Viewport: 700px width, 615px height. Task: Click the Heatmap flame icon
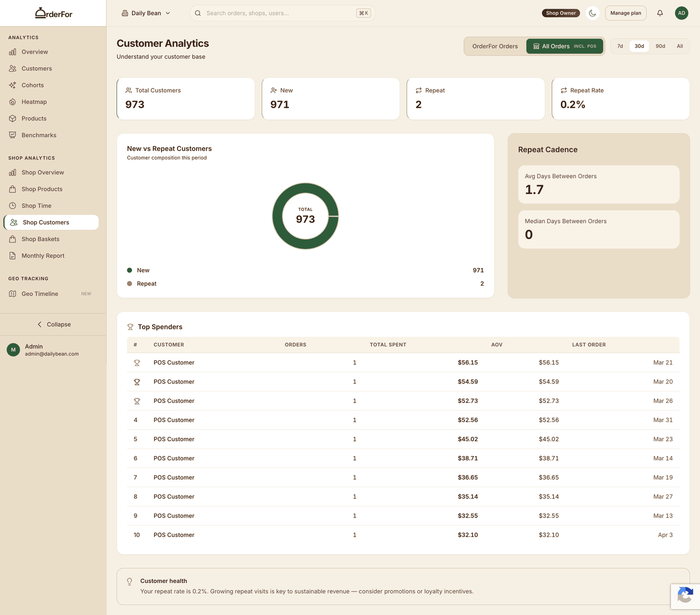(x=12, y=102)
